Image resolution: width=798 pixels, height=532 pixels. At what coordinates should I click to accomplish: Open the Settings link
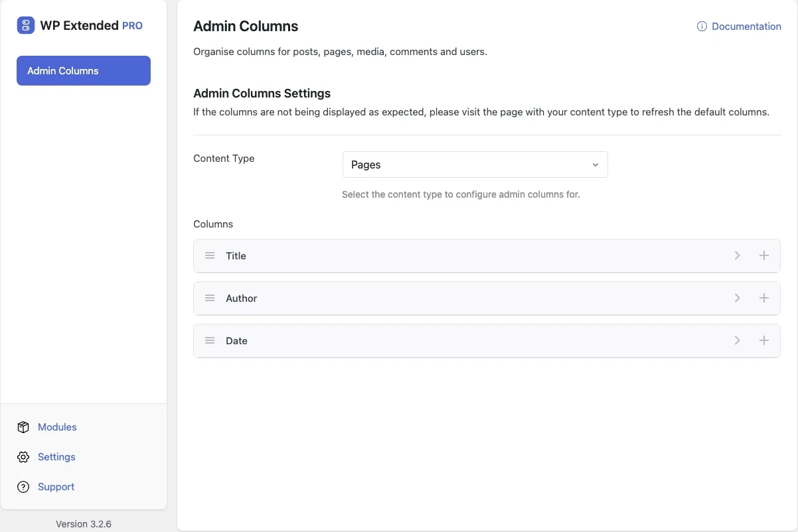point(56,457)
